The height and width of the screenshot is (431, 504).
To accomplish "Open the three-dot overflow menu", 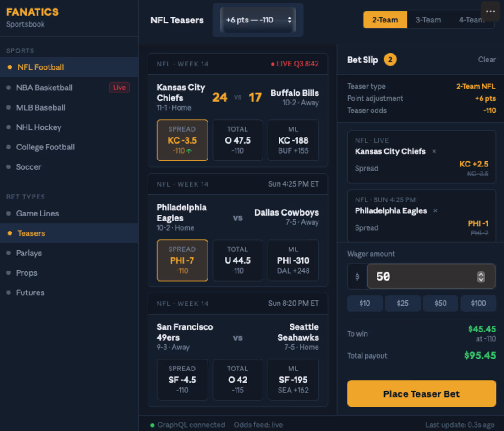I will [x=490, y=11].
